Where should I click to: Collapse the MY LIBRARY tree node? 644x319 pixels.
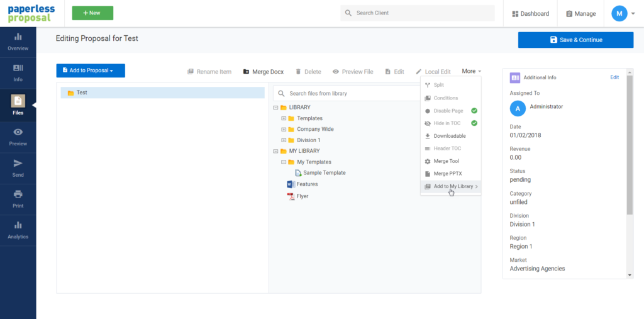[275, 151]
